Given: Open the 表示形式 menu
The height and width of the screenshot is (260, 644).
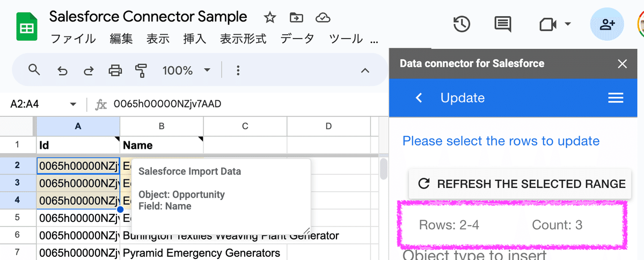Looking at the screenshot, I should pos(243,39).
